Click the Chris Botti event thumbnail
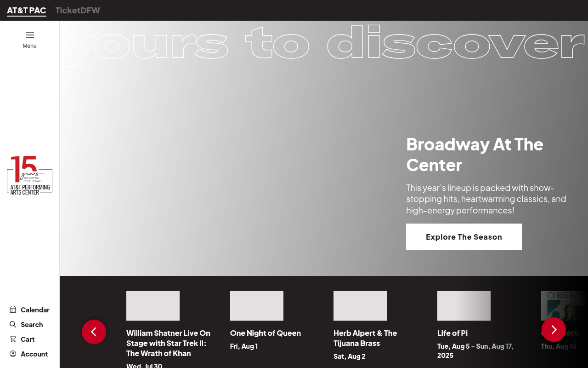588x368 pixels. pyautogui.click(x=565, y=305)
